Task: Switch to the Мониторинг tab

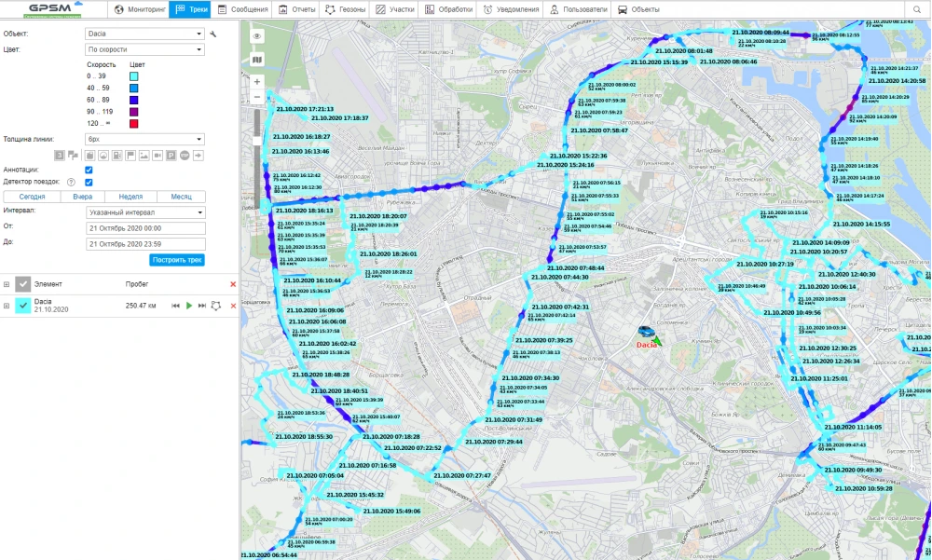Action: pyautogui.click(x=145, y=9)
